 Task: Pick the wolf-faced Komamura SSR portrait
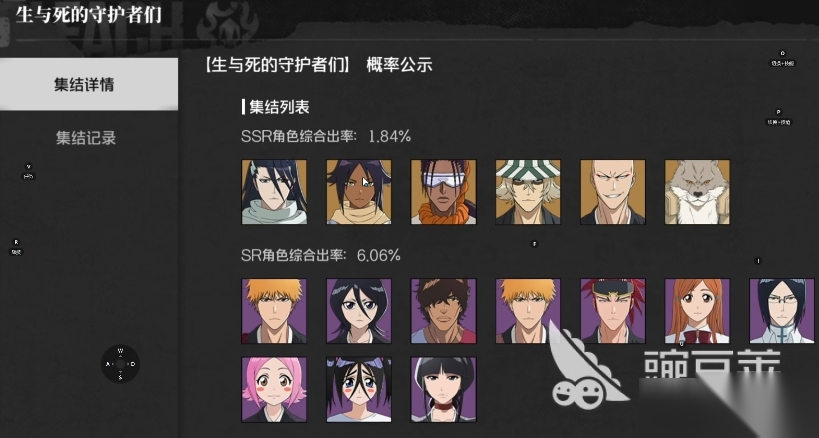tap(697, 192)
